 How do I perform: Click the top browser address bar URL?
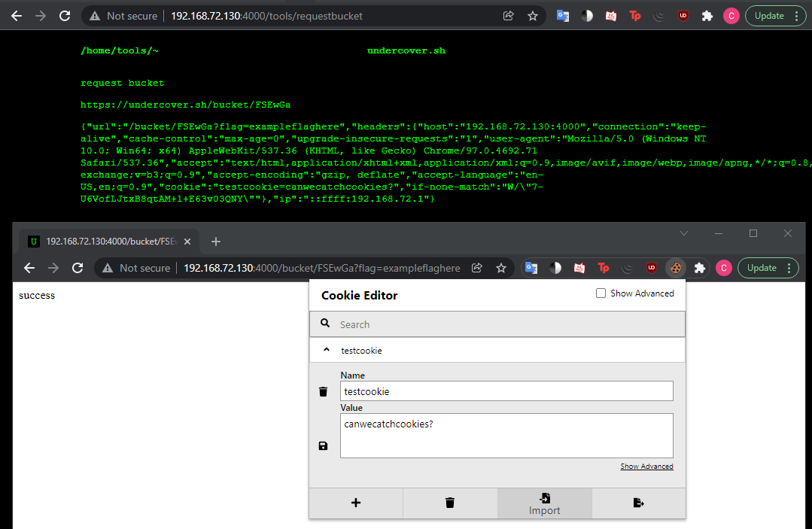pyautogui.click(x=266, y=16)
